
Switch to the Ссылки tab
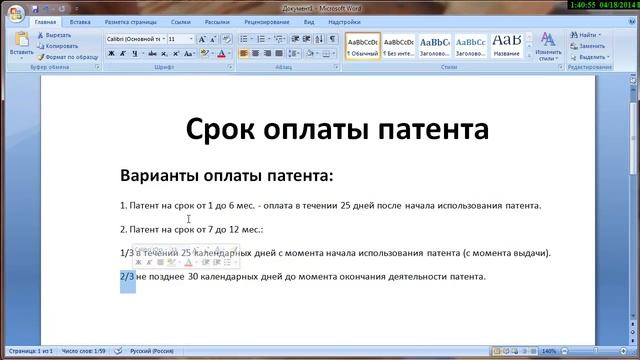[181, 22]
